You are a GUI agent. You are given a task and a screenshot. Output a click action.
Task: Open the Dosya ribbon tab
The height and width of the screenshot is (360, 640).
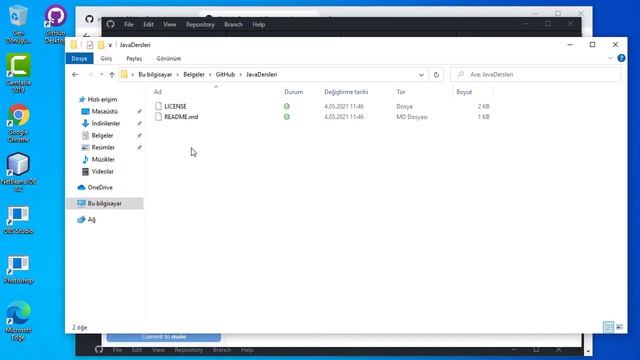[79, 58]
